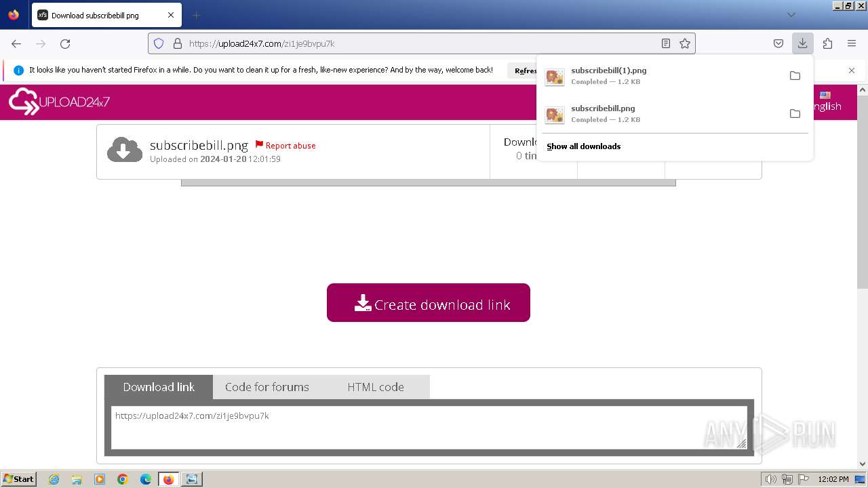
Task: Click the address bar URL field
Action: coord(420,43)
